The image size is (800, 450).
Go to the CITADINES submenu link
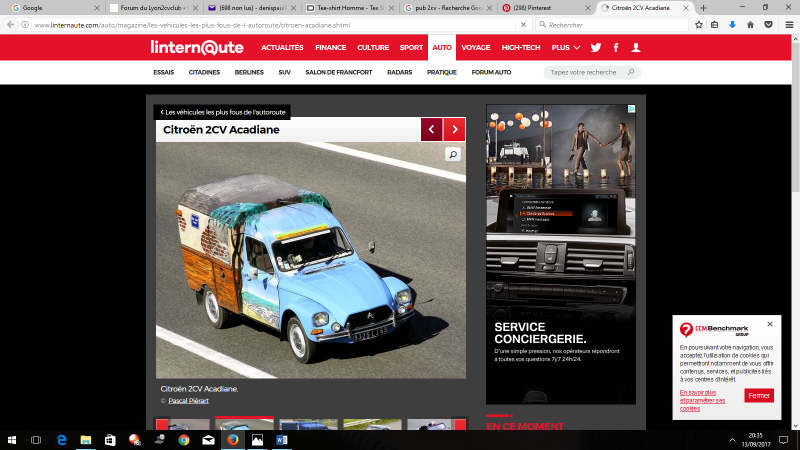tap(204, 72)
